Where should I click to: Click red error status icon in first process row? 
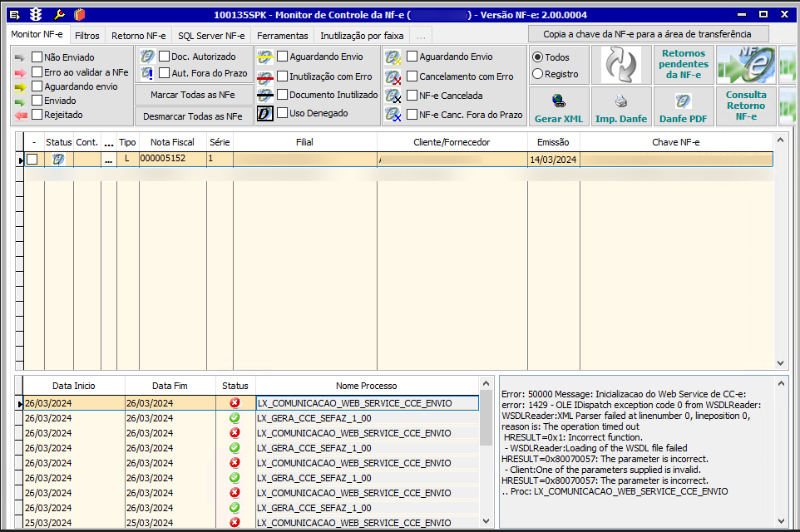pyautogui.click(x=234, y=403)
